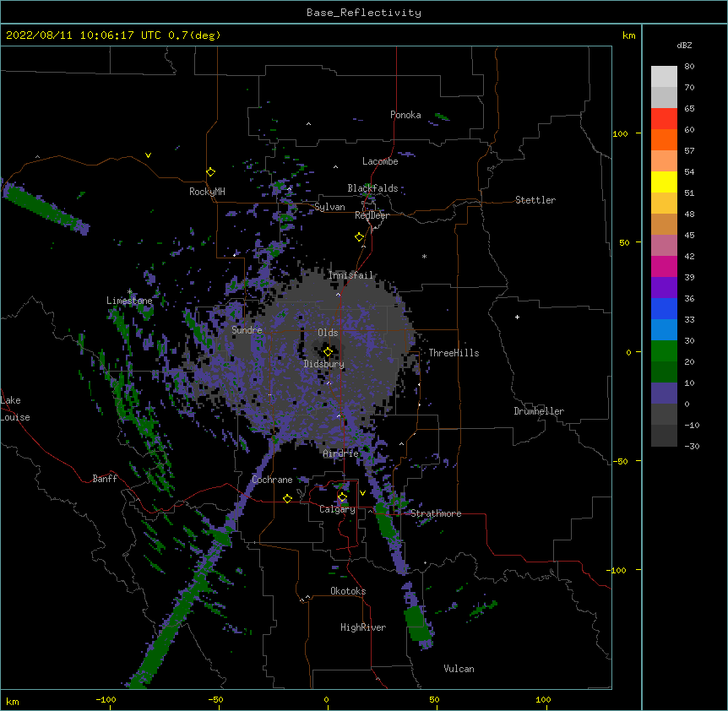
Task: Click the Ponoka city label
Action: [405, 115]
